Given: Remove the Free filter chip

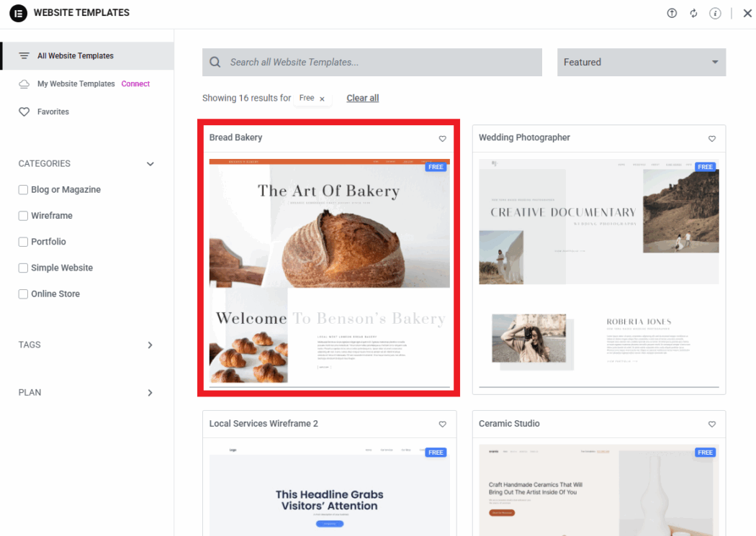Looking at the screenshot, I should (x=322, y=99).
